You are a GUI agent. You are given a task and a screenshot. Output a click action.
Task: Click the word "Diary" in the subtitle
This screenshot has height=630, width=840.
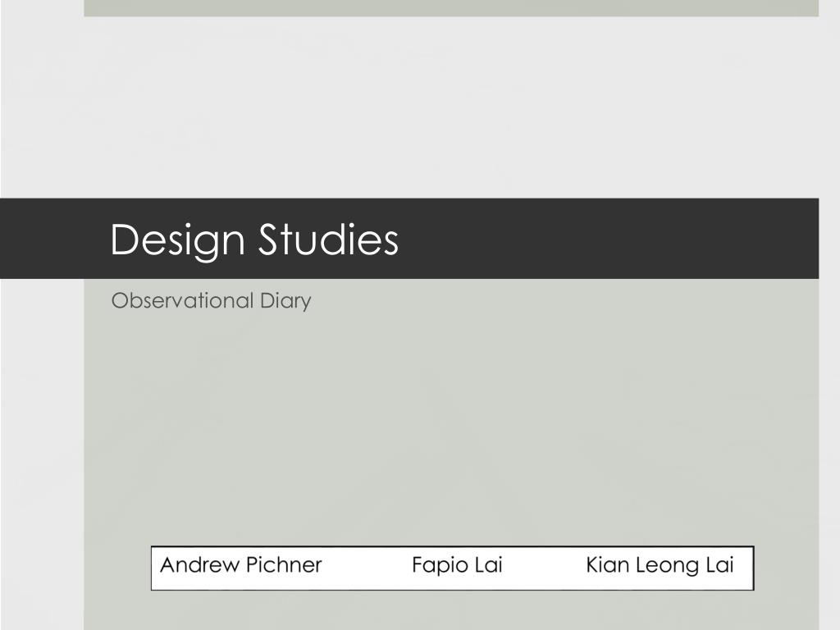[285, 301]
